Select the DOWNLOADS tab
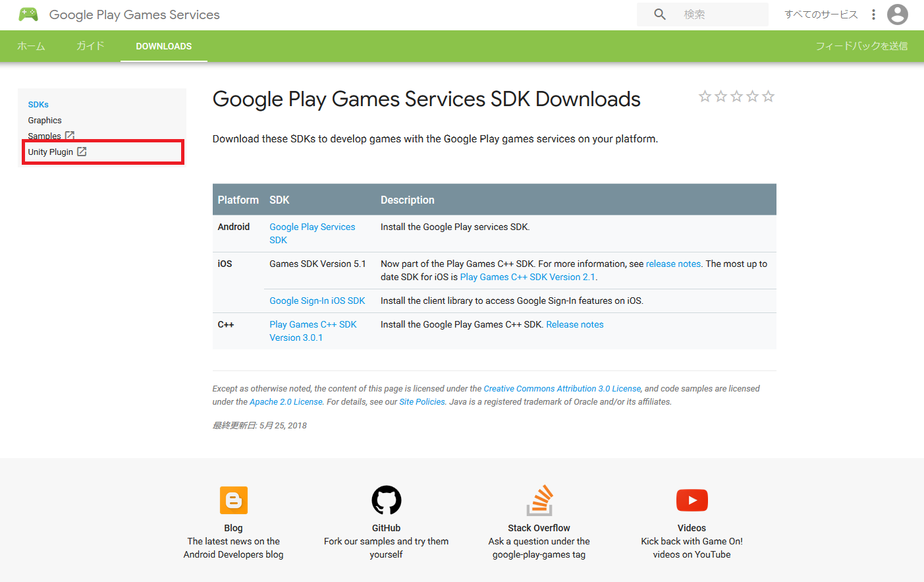 pyautogui.click(x=164, y=46)
